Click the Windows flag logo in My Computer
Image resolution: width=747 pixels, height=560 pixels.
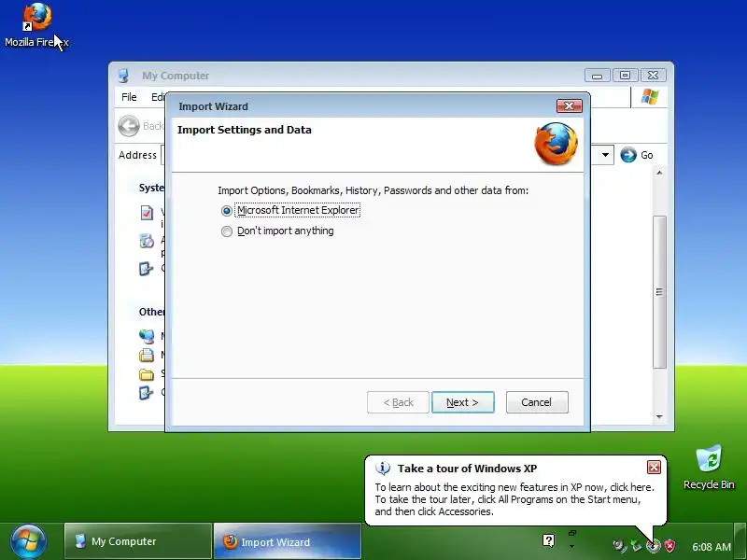tap(649, 97)
